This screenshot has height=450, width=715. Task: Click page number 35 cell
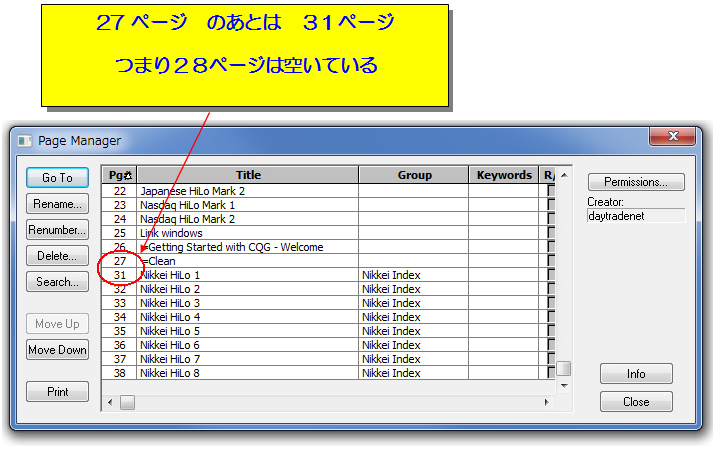(119, 331)
